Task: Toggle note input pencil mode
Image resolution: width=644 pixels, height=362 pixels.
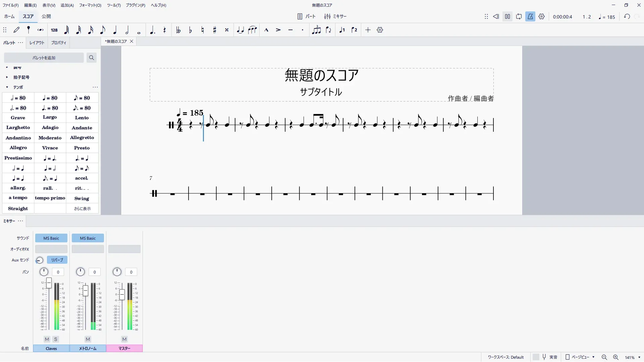Action: 16,30
